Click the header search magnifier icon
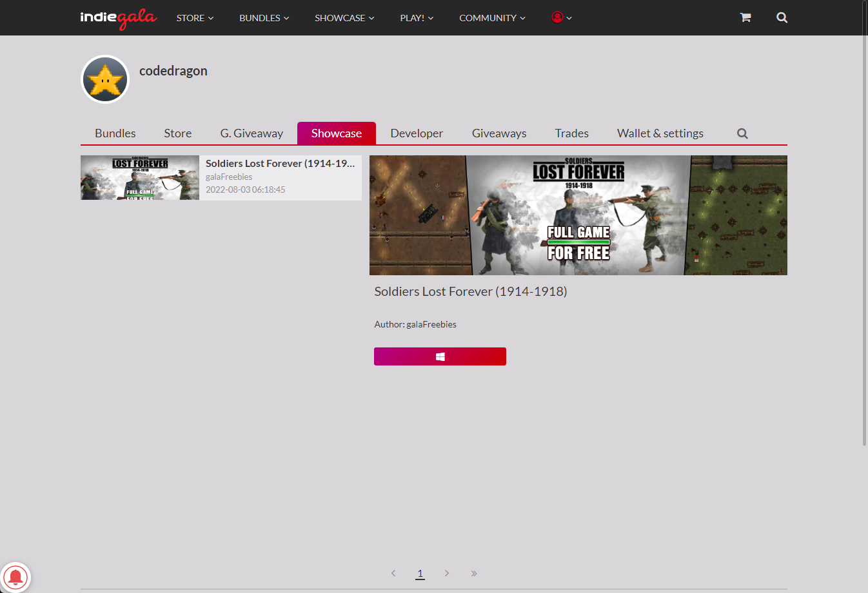 (x=782, y=17)
